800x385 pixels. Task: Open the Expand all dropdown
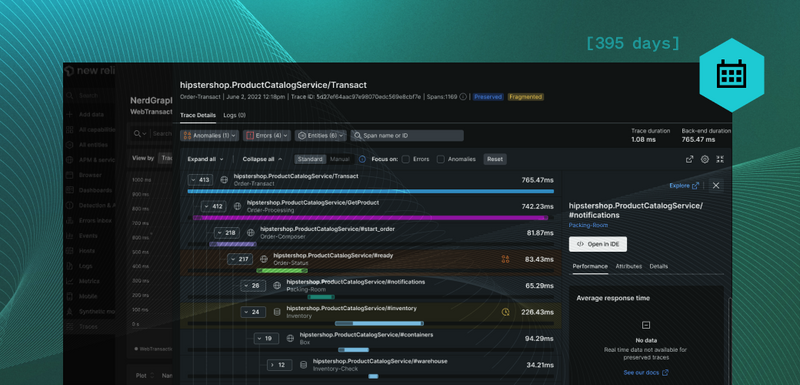tap(205, 159)
